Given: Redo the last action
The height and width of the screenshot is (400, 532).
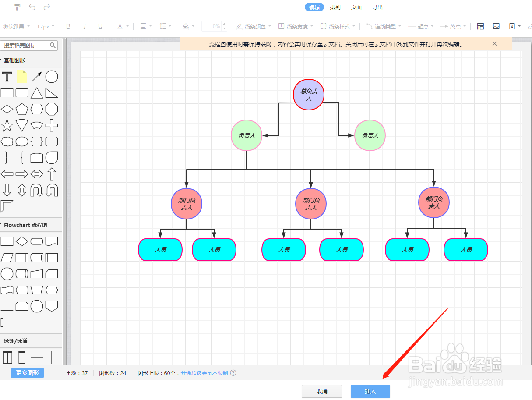Looking at the screenshot, I should [x=47, y=7].
